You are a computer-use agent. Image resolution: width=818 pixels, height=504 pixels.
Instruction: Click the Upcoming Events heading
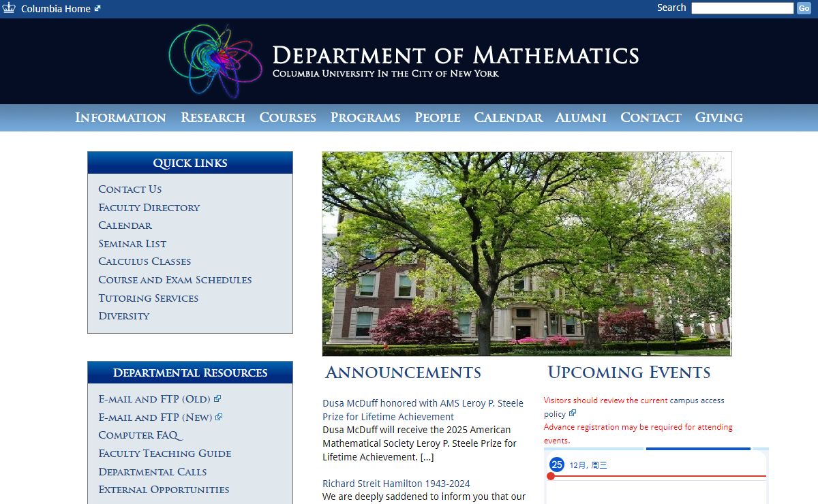click(x=629, y=373)
